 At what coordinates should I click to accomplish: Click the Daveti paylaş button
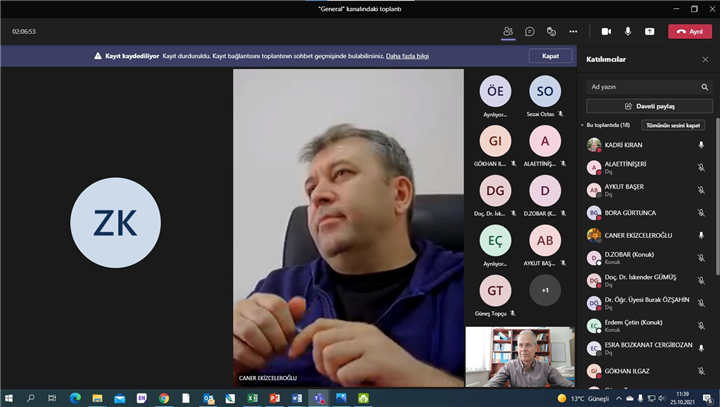[x=649, y=106]
